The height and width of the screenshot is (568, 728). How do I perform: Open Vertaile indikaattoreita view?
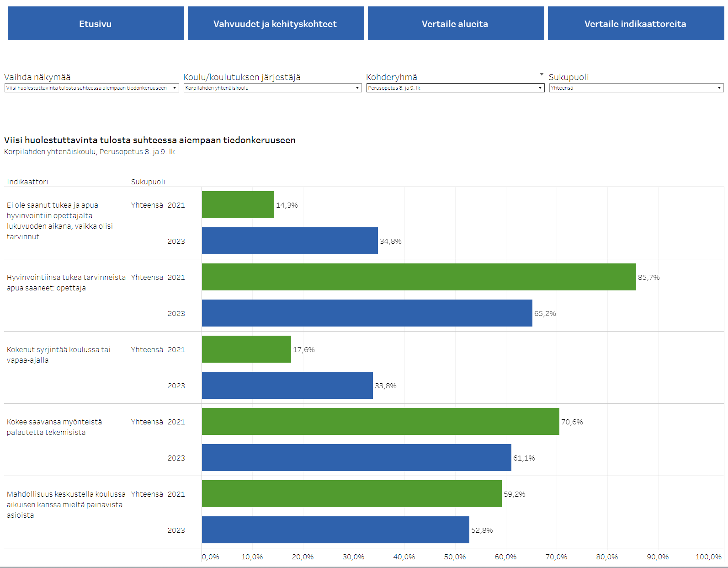pos(635,24)
